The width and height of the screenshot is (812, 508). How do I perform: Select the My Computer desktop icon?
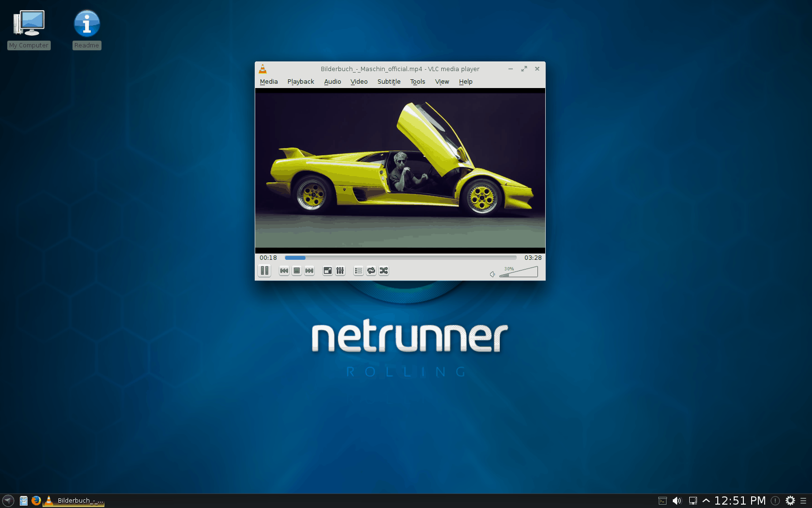[x=29, y=30]
